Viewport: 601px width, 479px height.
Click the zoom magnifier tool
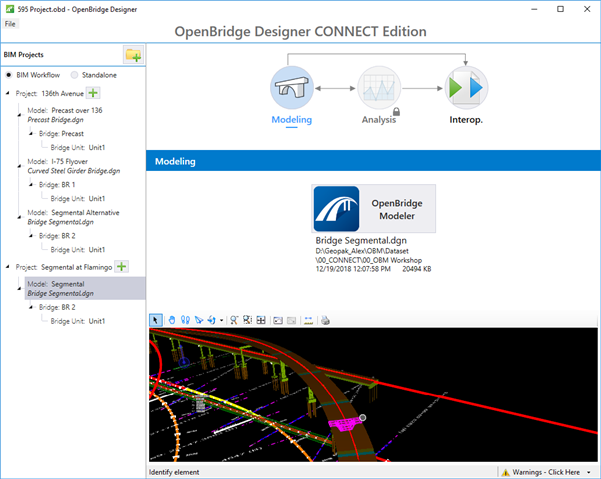coord(234,320)
